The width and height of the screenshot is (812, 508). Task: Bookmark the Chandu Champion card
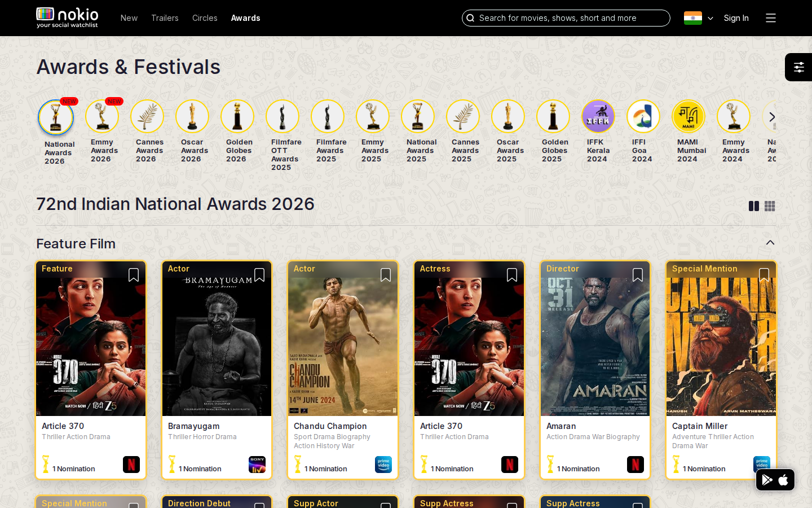386,275
